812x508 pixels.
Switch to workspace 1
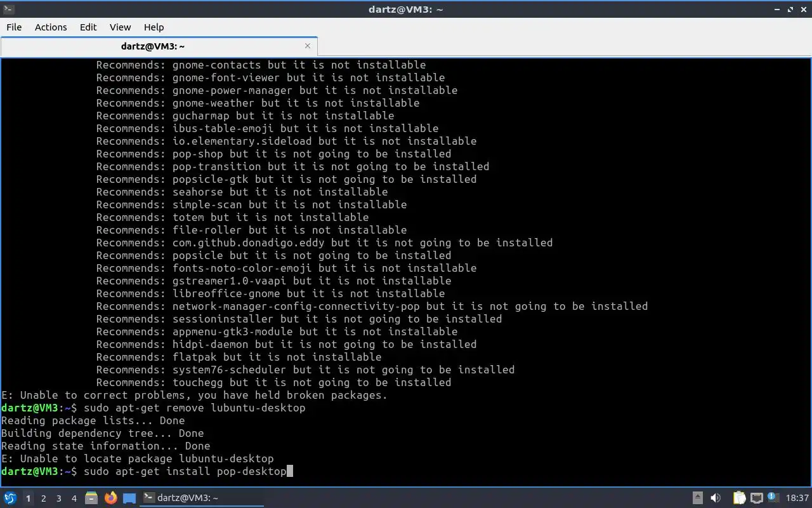28,498
